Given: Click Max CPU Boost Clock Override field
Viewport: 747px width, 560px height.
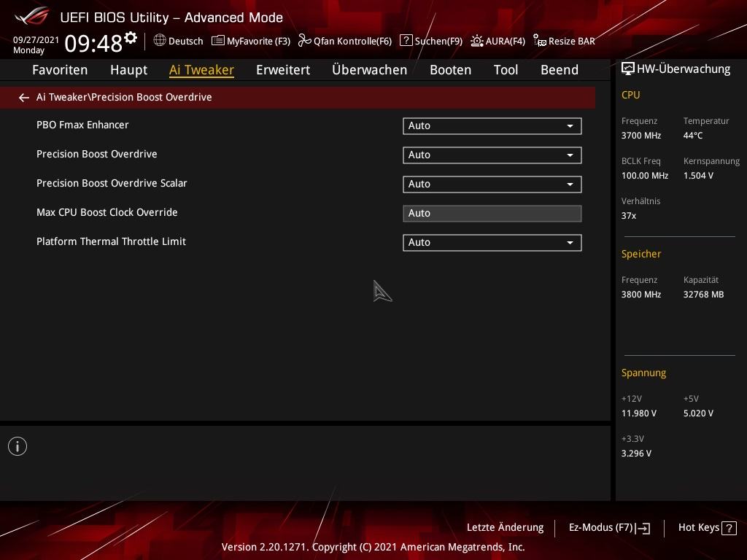Looking at the screenshot, I should point(492,214).
